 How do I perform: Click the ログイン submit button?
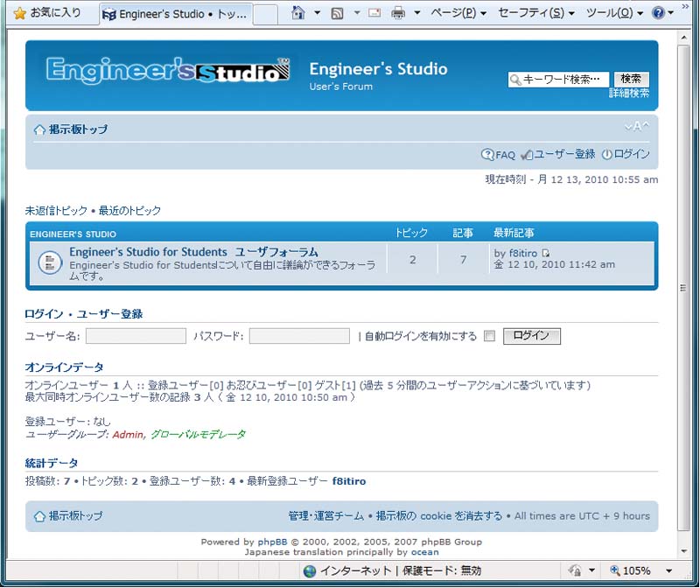[532, 336]
